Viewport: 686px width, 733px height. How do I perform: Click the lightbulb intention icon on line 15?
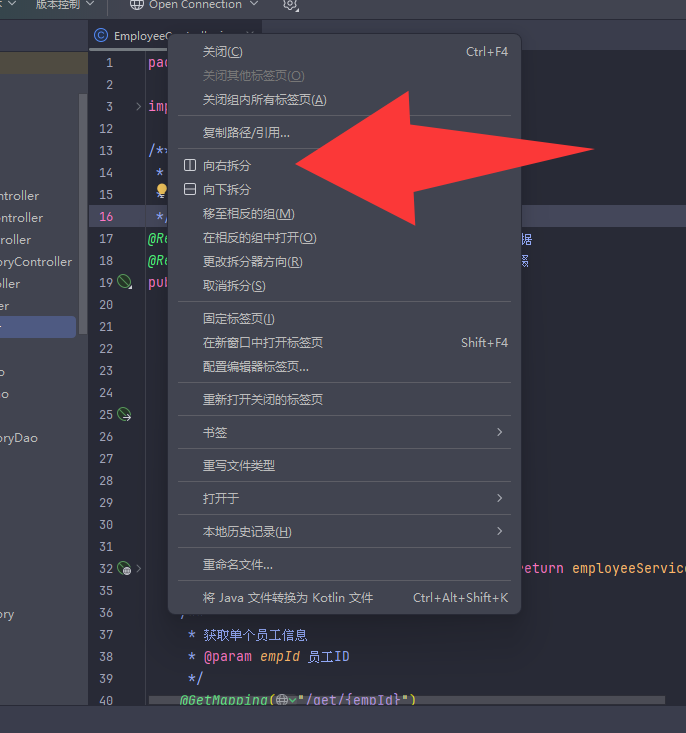point(161,190)
